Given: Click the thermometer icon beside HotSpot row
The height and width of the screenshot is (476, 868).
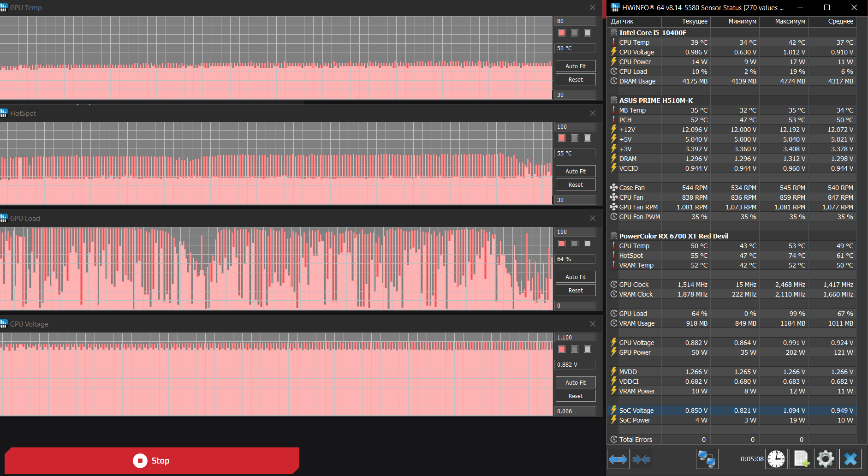Looking at the screenshot, I should click(614, 256).
